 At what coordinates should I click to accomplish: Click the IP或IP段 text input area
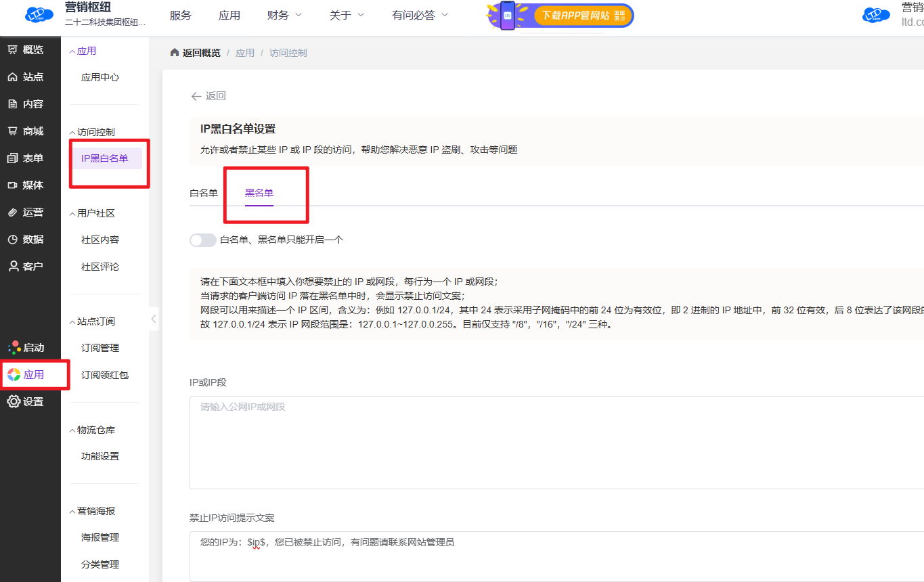pyautogui.click(x=555, y=442)
